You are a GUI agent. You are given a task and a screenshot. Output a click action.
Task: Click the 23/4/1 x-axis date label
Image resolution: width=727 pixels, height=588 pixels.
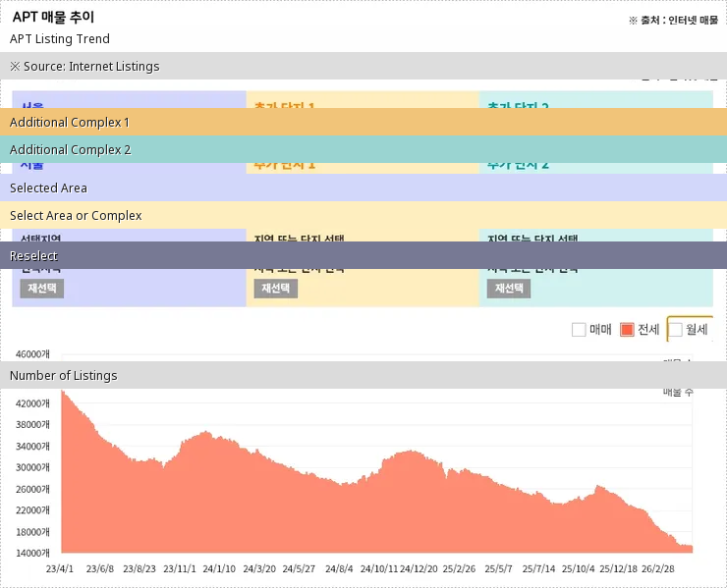(x=61, y=568)
